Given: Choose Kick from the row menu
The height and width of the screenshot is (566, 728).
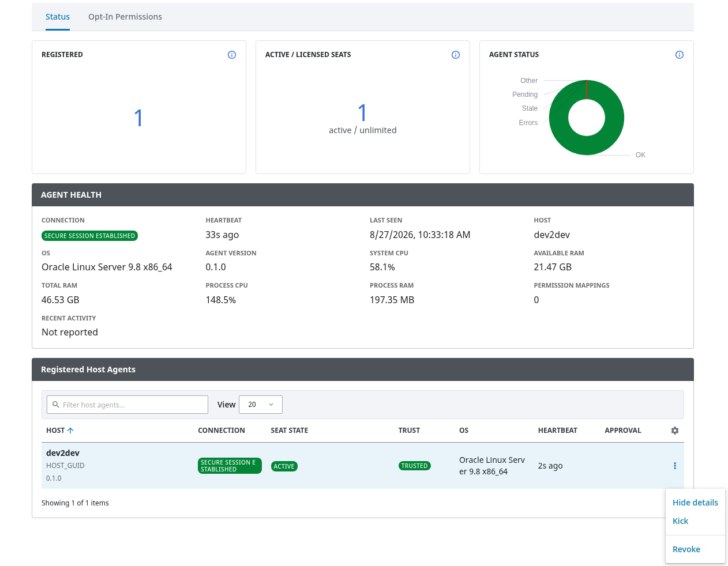Looking at the screenshot, I should coord(681,521).
